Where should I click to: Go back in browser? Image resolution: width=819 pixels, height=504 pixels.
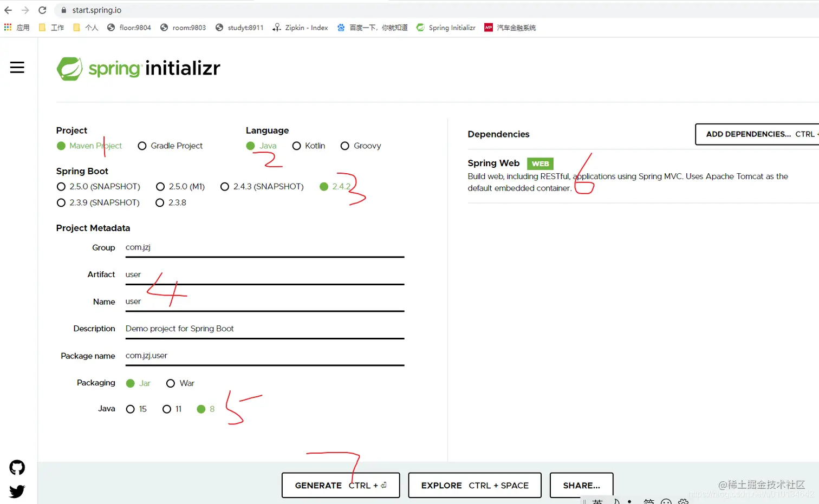tap(8, 10)
